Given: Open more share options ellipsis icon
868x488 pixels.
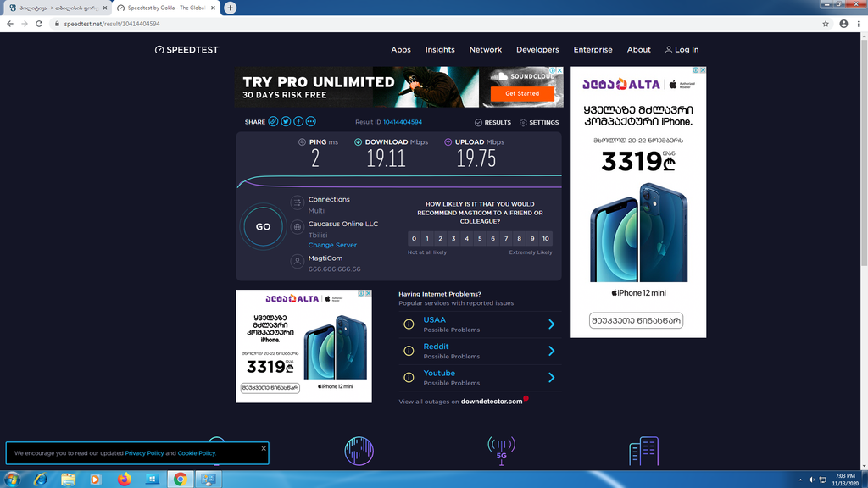Looking at the screenshot, I should pos(311,122).
